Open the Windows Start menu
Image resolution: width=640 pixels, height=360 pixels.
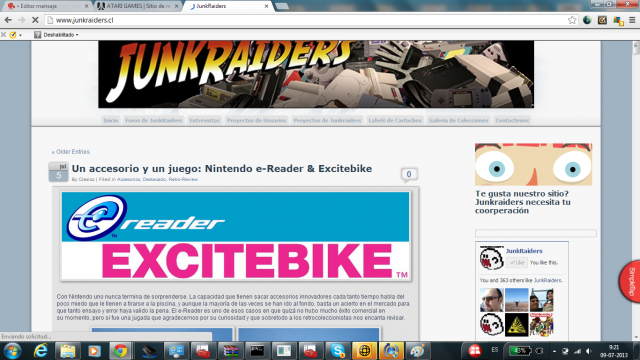pos(13,351)
